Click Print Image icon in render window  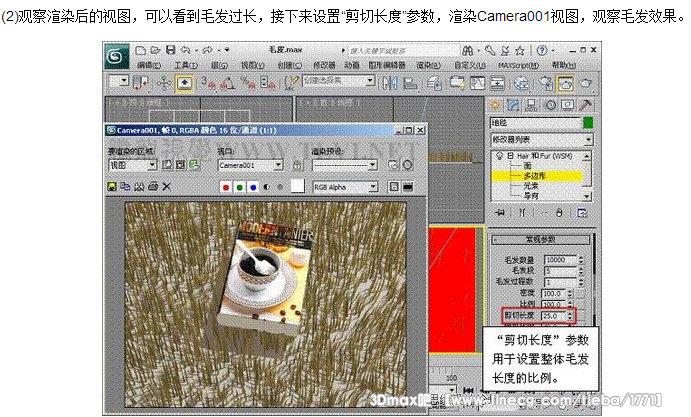click(x=153, y=187)
